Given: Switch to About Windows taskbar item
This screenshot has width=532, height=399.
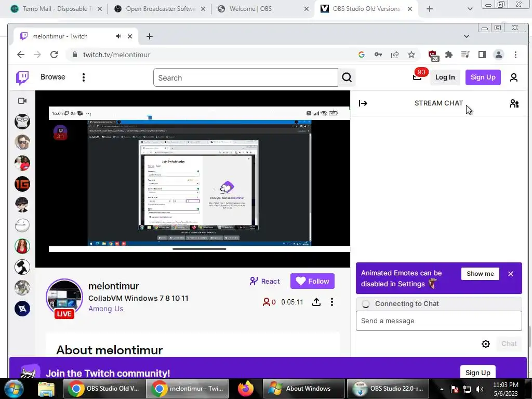Looking at the screenshot, I should 303,389.
